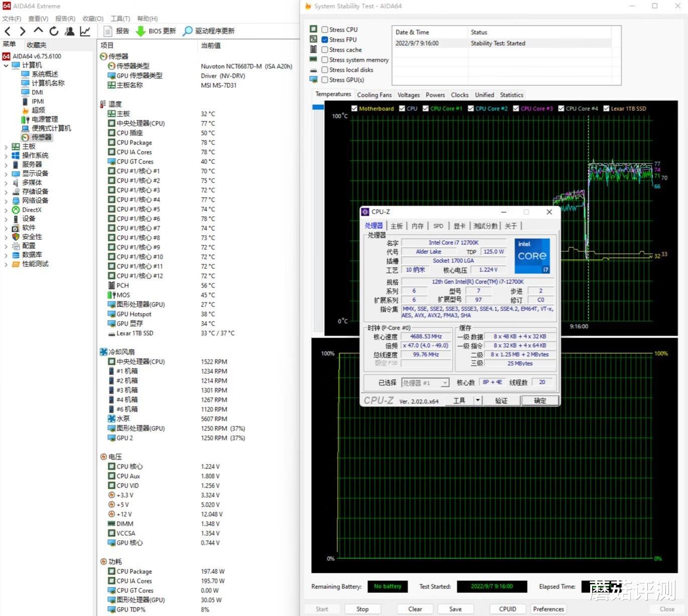Toggle the CPU Core #1 graph checkbox
Screen dimensions: 688x616
426,108
